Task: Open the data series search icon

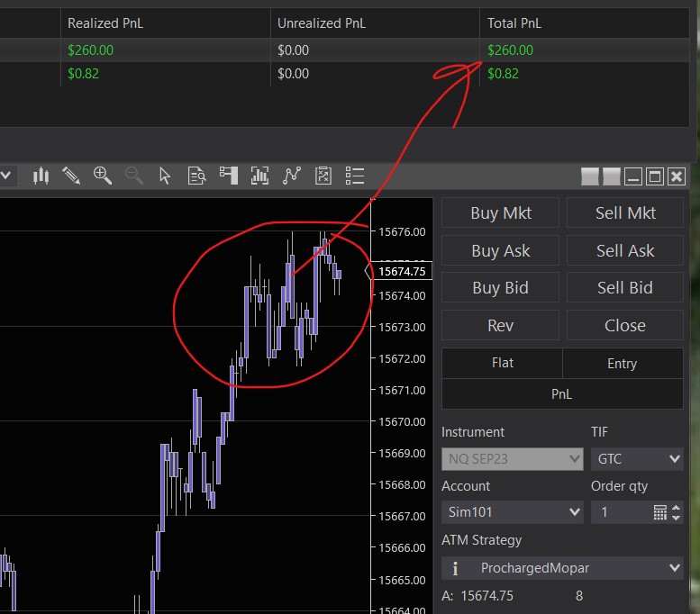Action: [x=196, y=176]
